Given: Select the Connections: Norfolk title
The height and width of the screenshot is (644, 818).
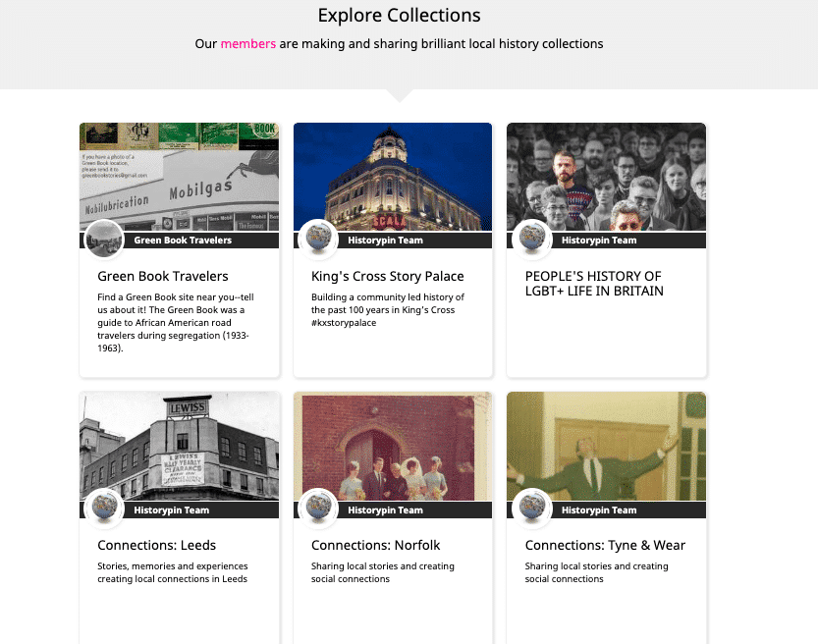Looking at the screenshot, I should [x=375, y=545].
